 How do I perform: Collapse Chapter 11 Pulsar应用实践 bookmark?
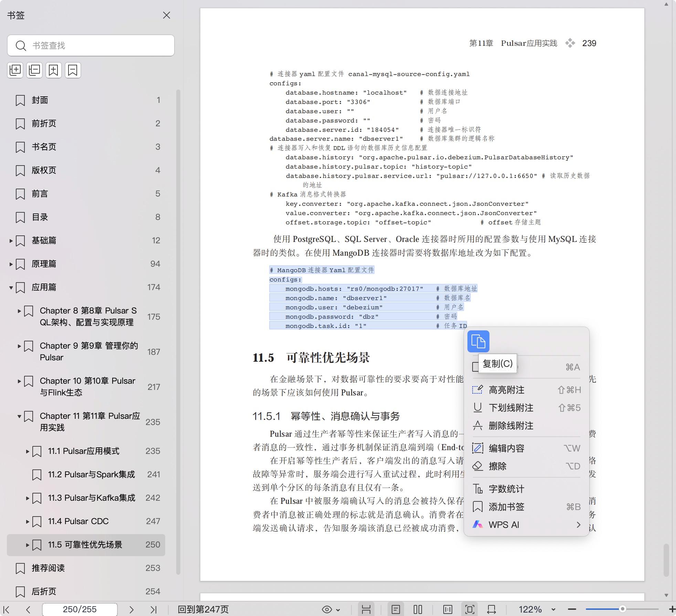19,416
